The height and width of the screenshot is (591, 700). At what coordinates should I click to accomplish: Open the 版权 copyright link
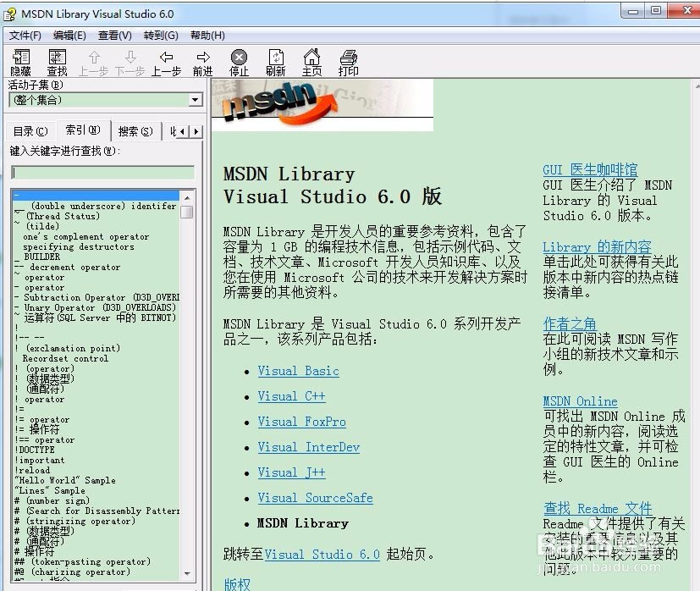237,584
